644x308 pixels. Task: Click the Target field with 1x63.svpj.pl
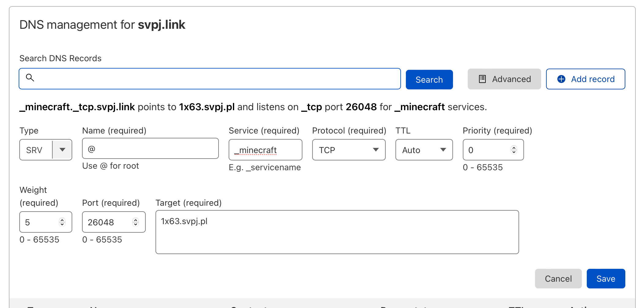click(x=337, y=232)
